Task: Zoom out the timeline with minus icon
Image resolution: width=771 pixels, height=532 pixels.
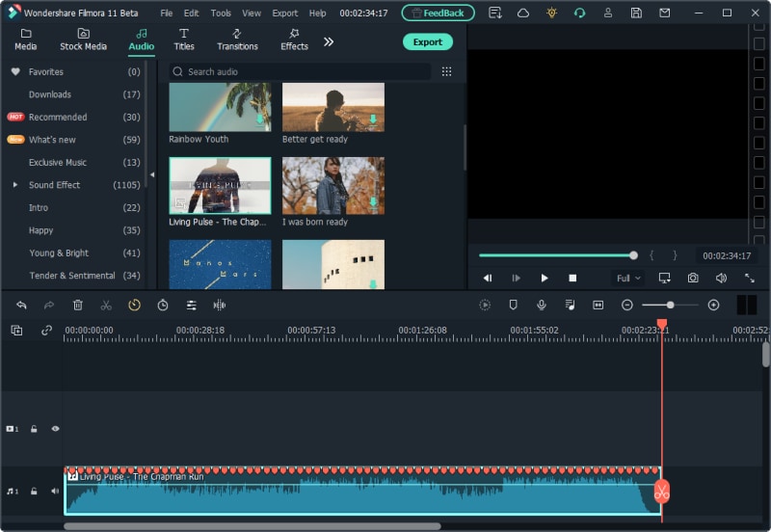Action: (x=627, y=305)
